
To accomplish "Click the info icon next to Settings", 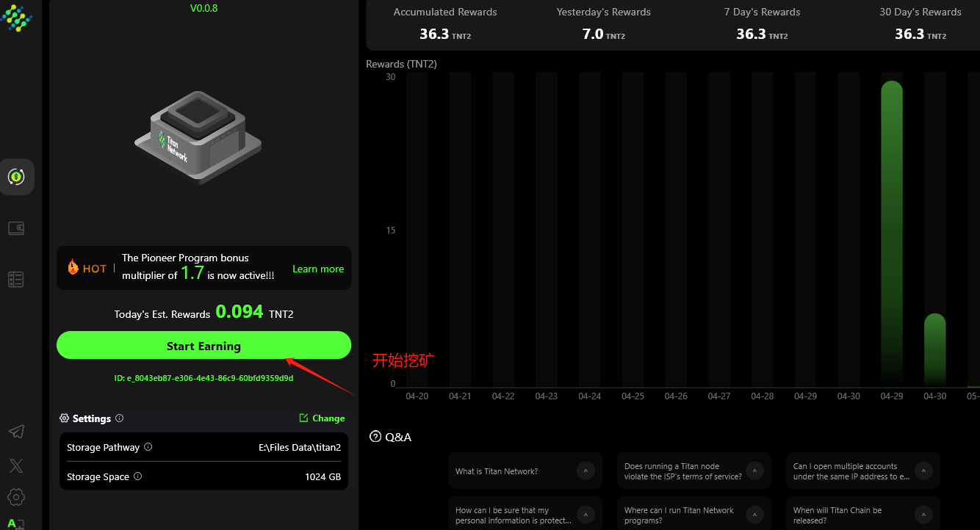I will click(120, 418).
